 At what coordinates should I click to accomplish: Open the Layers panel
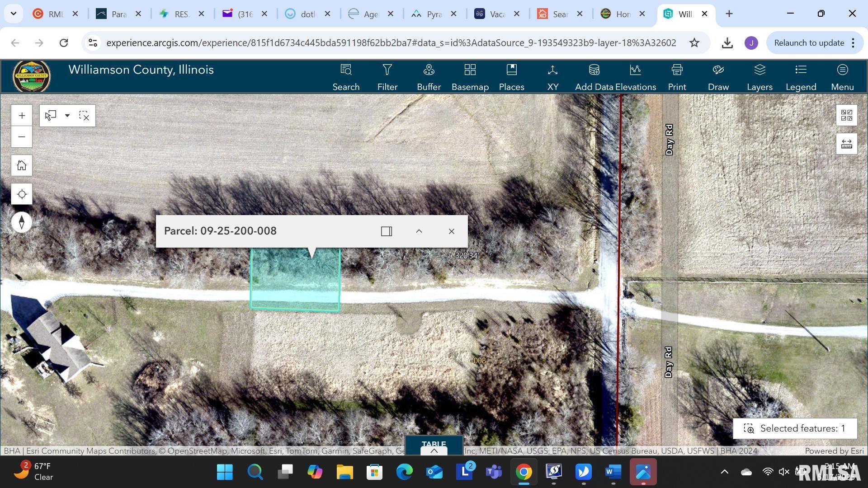pyautogui.click(x=759, y=76)
